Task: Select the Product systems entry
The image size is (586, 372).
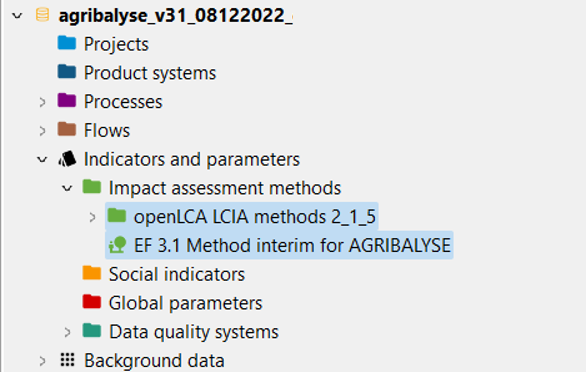Action: 150,73
